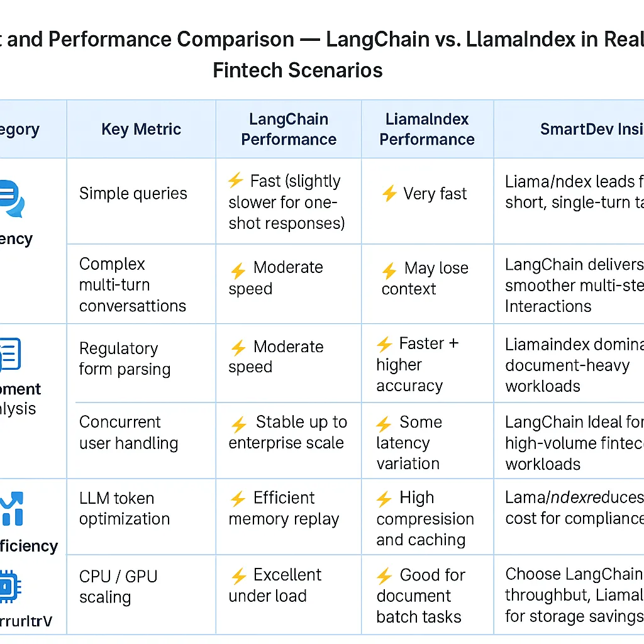Click the lightning bolt before "Faster + higher accuracy"
The width and height of the screenshot is (644, 644).
coord(384,345)
